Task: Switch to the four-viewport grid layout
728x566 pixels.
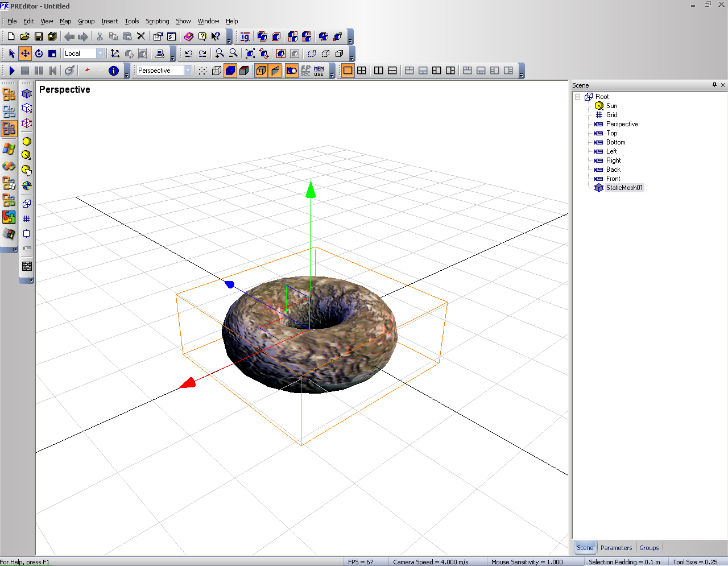Action: coord(362,71)
